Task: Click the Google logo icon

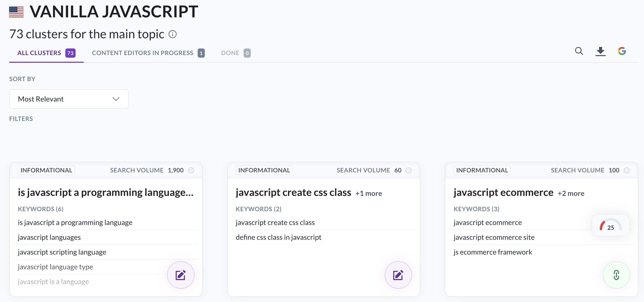Action: point(622,51)
